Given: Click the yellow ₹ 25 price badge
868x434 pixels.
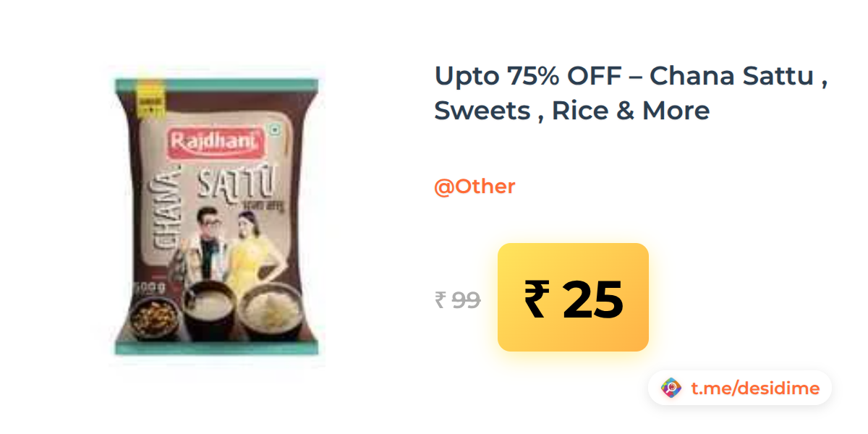Looking at the screenshot, I should pyautogui.click(x=573, y=297).
